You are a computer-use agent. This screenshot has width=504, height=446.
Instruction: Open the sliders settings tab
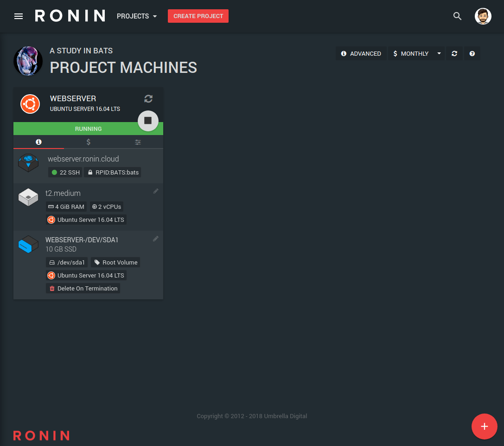point(138,142)
